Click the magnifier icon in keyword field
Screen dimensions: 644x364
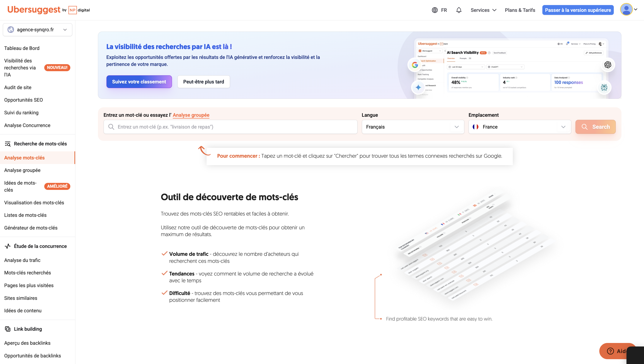click(x=111, y=127)
